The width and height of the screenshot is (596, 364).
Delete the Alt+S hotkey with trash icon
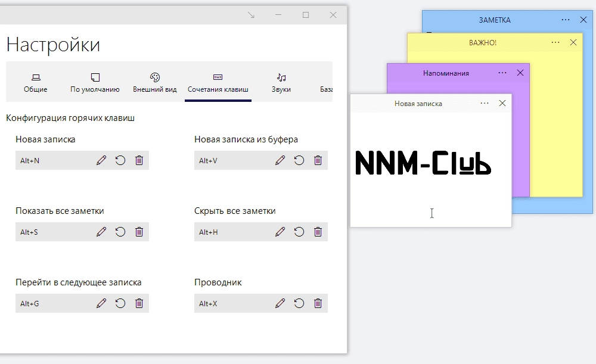[x=139, y=232]
